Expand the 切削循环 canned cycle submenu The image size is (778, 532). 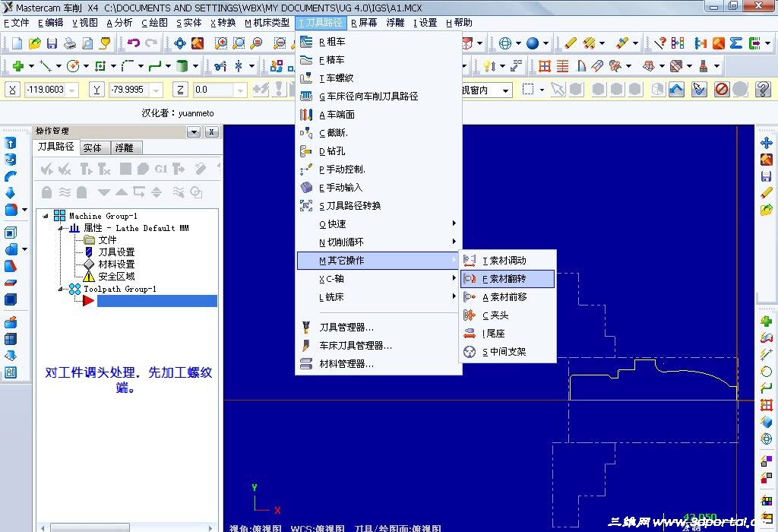[x=378, y=242]
